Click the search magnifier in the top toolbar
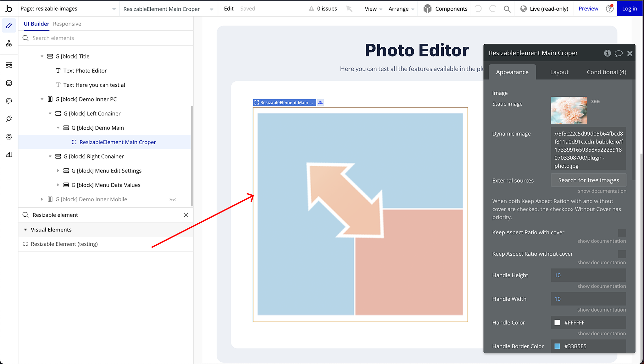This screenshot has width=644, height=364. (507, 9)
